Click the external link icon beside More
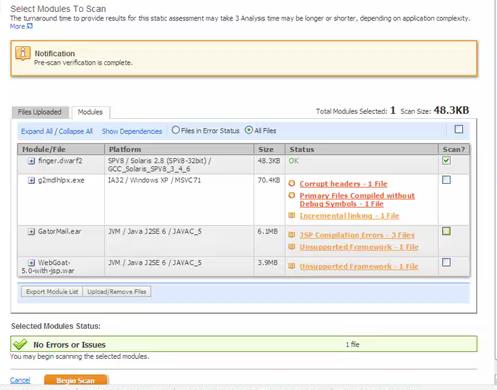 (x=30, y=26)
